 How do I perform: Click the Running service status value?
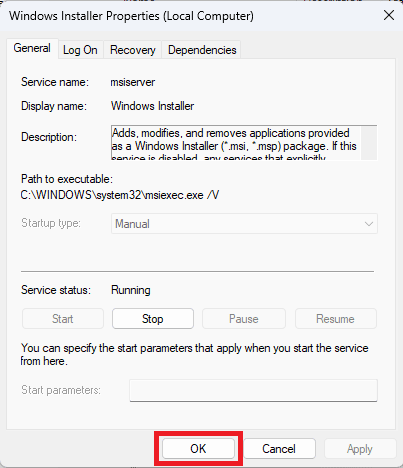131,290
